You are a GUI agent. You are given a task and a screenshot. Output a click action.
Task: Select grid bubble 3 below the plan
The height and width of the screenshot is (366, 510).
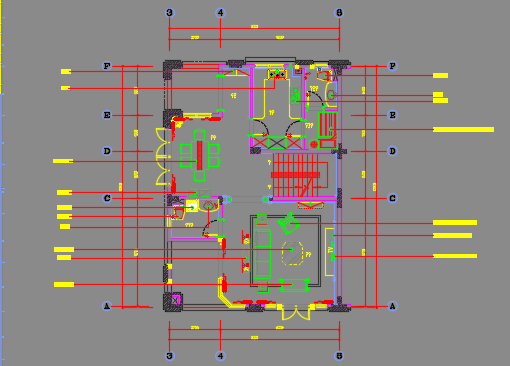tap(170, 356)
